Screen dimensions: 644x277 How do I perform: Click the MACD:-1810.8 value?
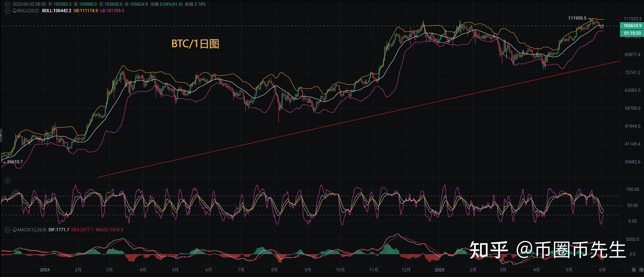click(x=110, y=230)
